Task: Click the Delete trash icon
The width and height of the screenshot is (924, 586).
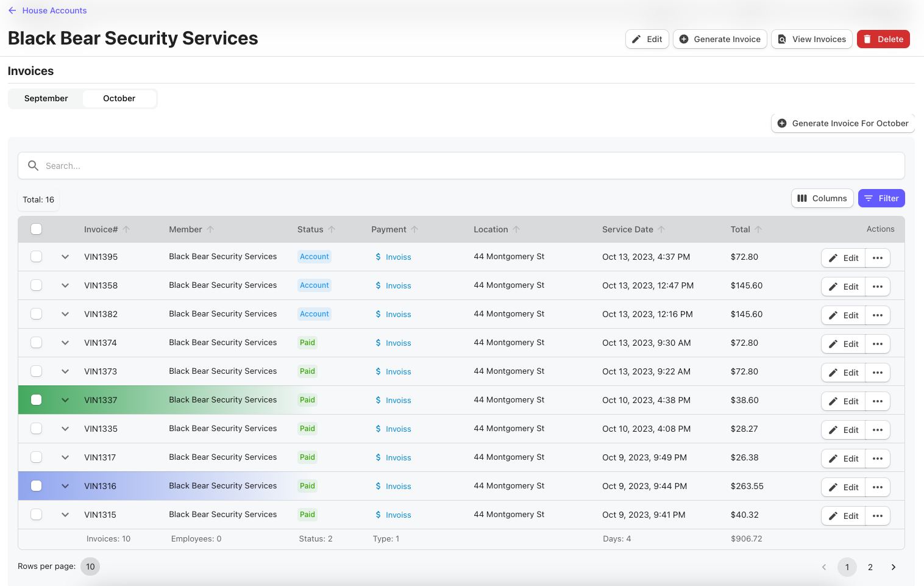Action: (867, 38)
